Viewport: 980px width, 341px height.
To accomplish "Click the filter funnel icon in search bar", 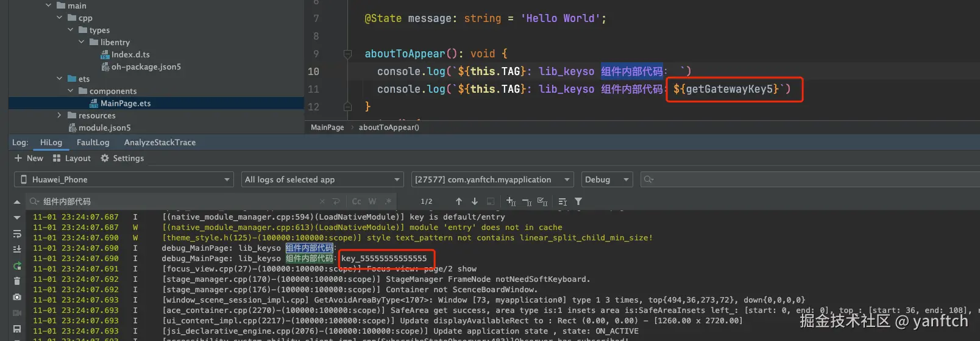I will (578, 201).
